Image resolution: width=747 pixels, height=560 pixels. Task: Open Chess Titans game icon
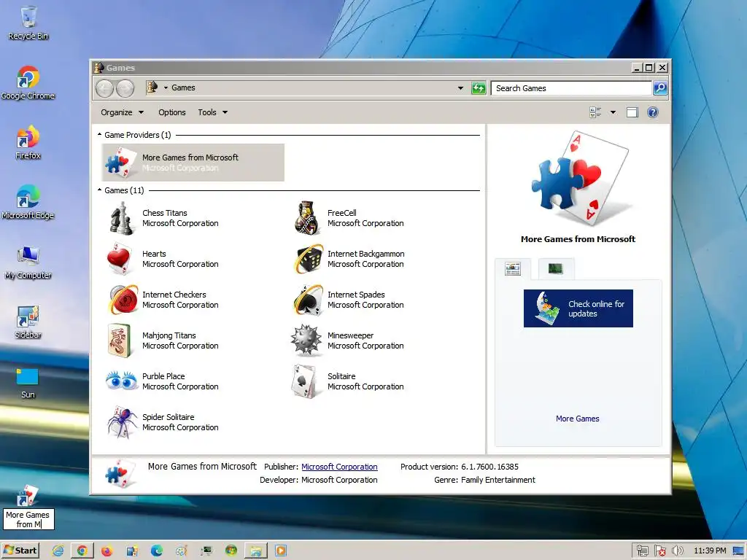click(122, 218)
